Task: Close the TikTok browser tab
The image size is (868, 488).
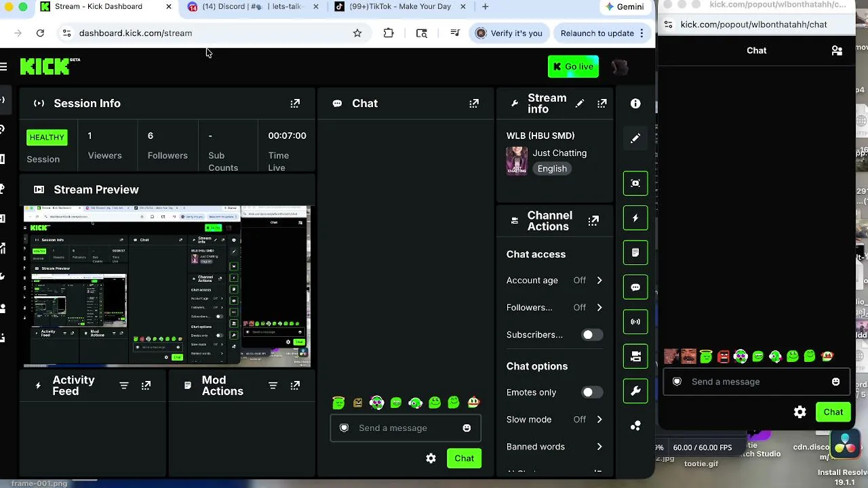Action: [x=463, y=7]
